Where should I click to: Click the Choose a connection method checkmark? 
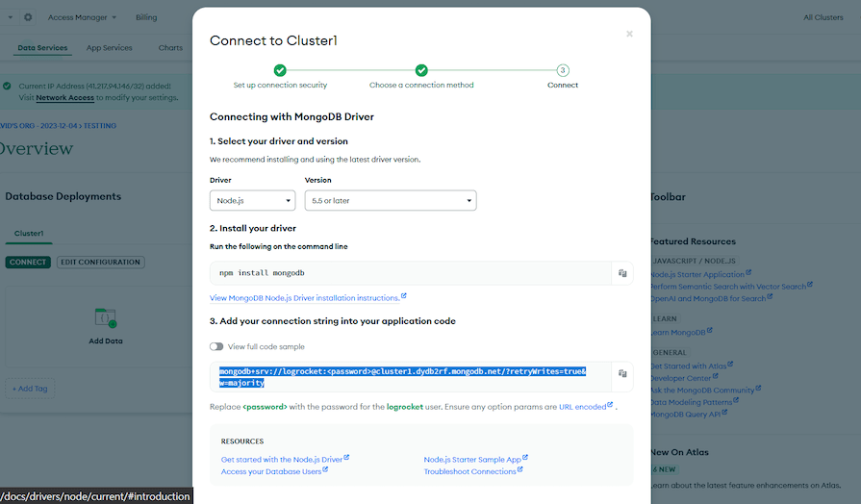tap(421, 70)
